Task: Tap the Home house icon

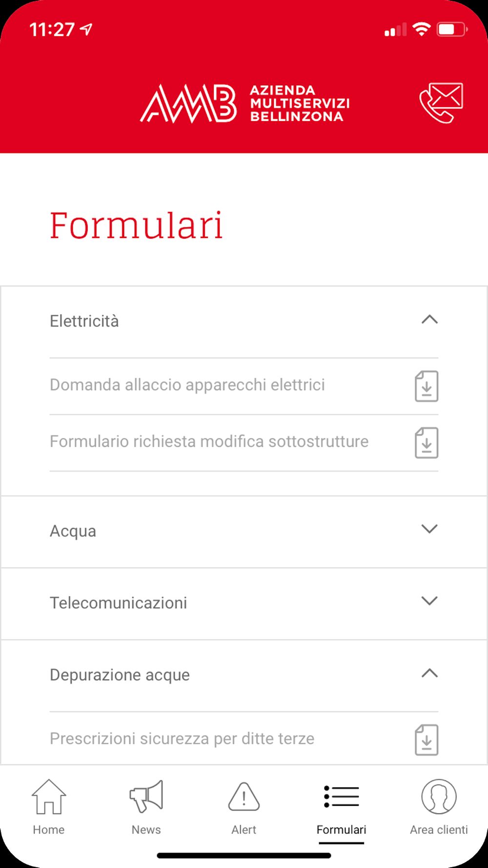Action: click(49, 797)
